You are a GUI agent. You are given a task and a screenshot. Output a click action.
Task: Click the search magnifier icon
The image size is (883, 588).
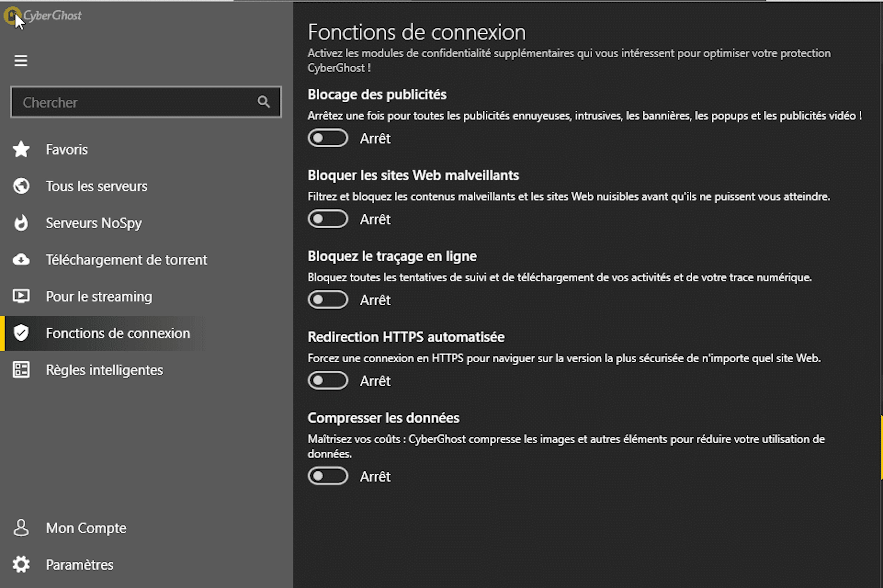264,102
